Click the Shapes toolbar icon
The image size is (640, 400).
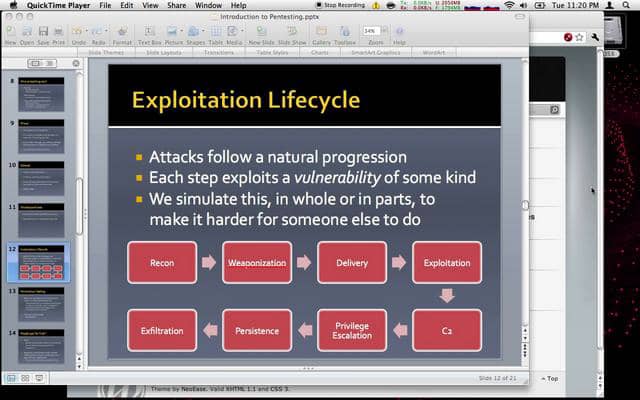[x=194, y=31]
